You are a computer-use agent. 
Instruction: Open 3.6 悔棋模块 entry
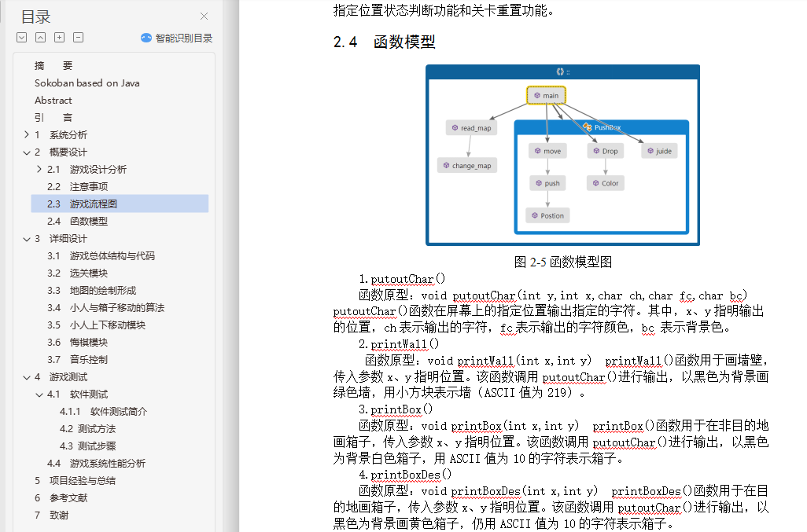[x=78, y=343]
